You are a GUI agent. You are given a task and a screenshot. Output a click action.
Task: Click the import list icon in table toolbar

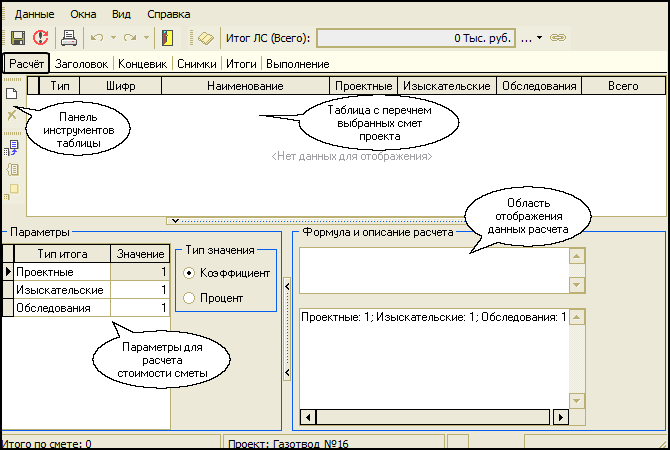coord(13,147)
